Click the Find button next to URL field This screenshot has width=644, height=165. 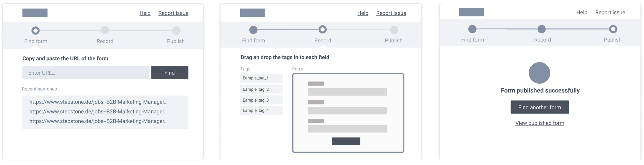coord(170,73)
